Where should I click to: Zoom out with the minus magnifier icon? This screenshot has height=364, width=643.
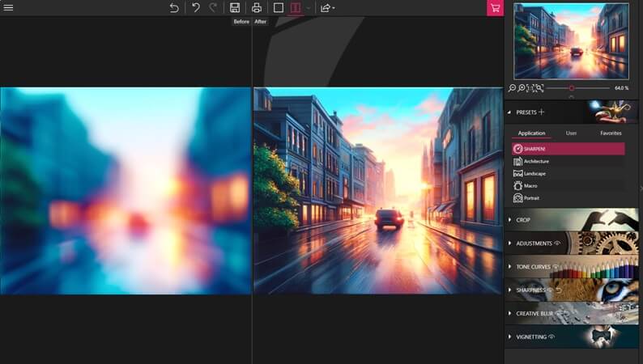[x=512, y=88]
